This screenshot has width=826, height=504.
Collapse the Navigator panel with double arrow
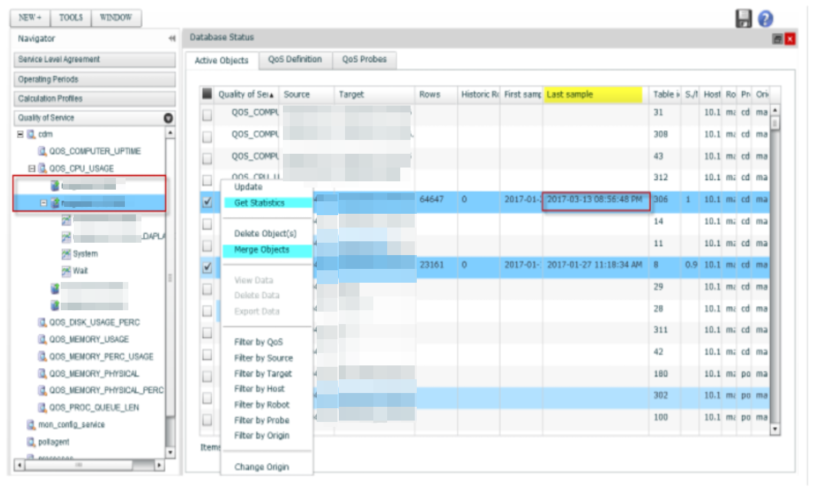(x=172, y=39)
